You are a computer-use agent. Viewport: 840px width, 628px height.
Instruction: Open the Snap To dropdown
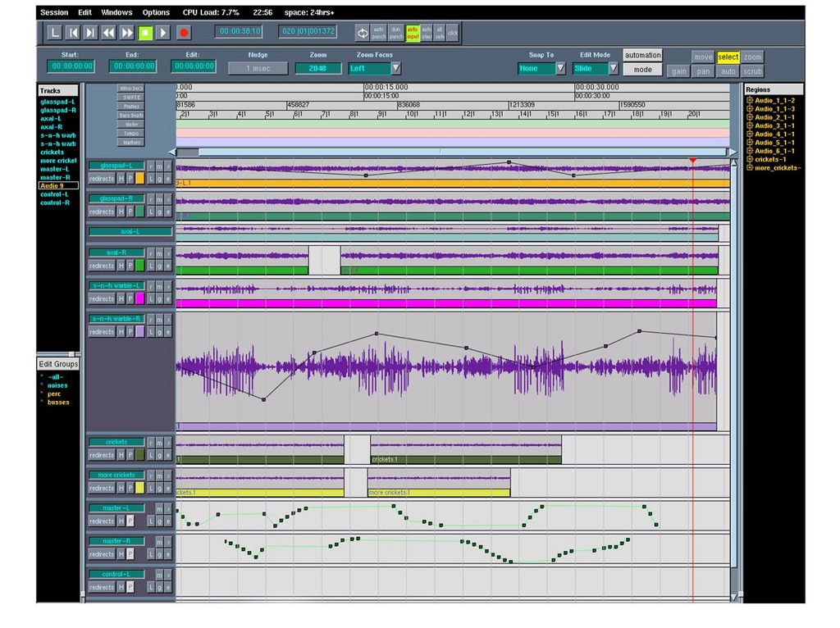click(x=561, y=68)
